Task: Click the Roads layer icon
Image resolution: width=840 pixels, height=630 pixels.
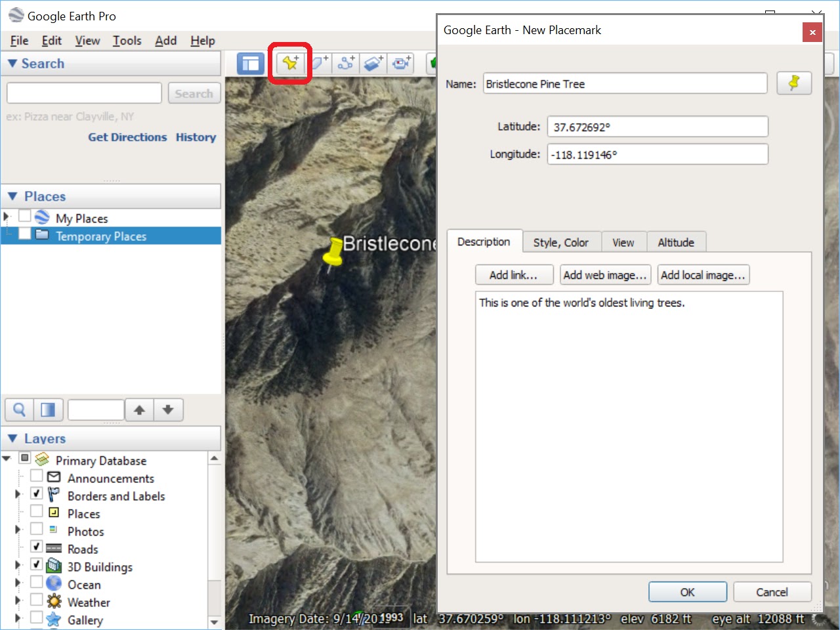Action: 54,548
